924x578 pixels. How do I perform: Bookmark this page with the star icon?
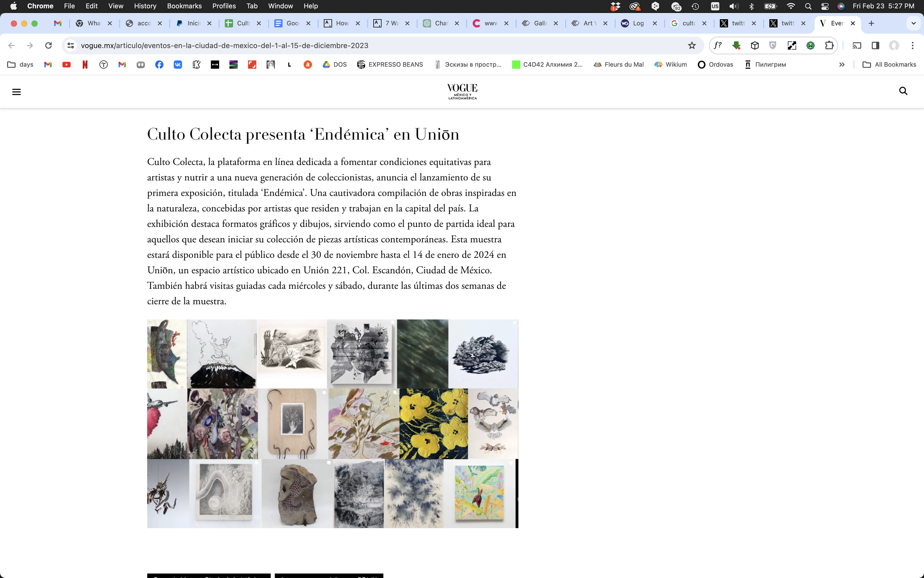click(x=692, y=45)
